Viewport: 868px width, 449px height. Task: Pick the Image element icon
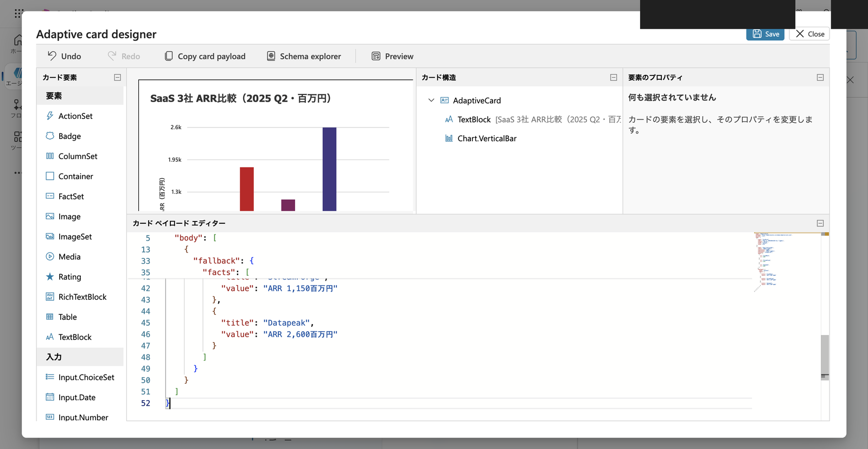click(x=50, y=216)
